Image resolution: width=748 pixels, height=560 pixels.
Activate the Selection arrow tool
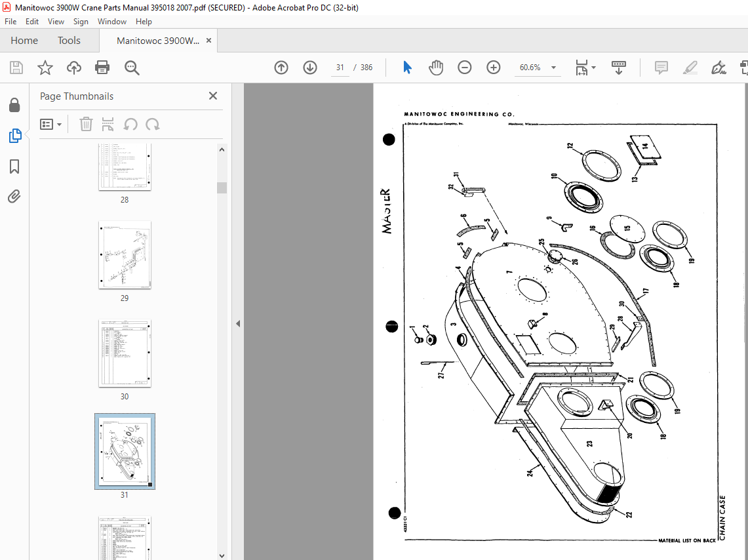407,68
